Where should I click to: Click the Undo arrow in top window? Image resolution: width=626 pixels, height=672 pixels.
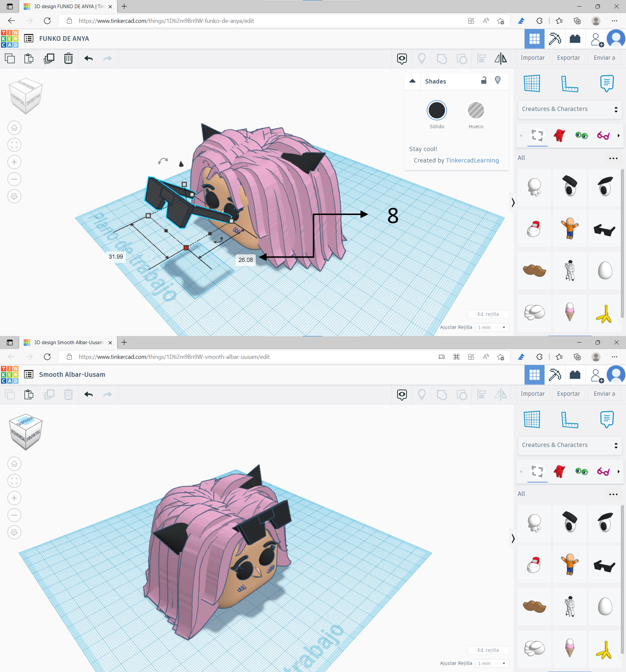point(88,58)
